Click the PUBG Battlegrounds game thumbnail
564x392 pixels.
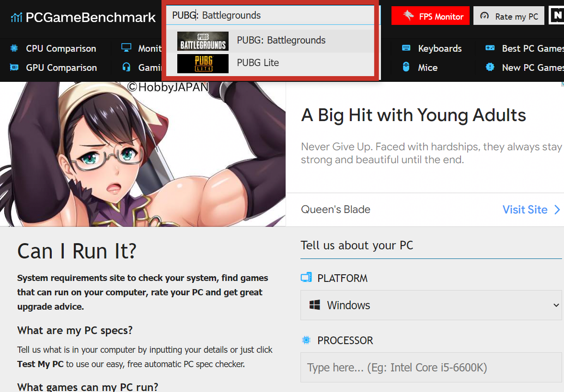(x=203, y=41)
